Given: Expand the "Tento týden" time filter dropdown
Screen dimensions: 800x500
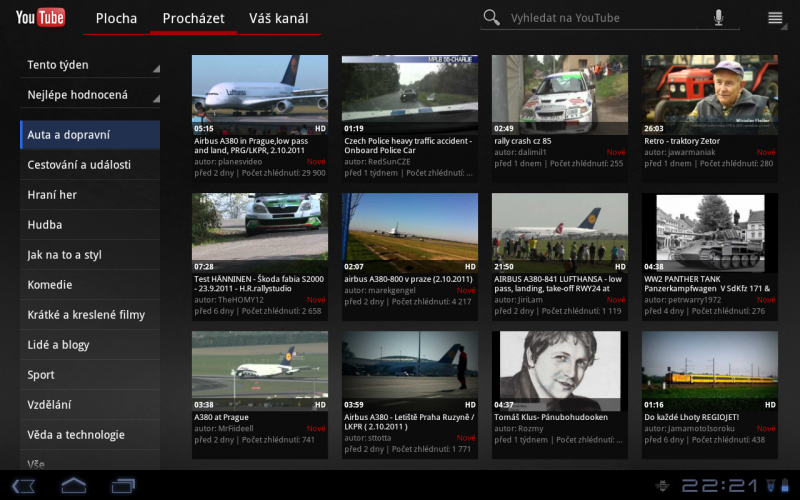Looking at the screenshot, I should coord(90,65).
